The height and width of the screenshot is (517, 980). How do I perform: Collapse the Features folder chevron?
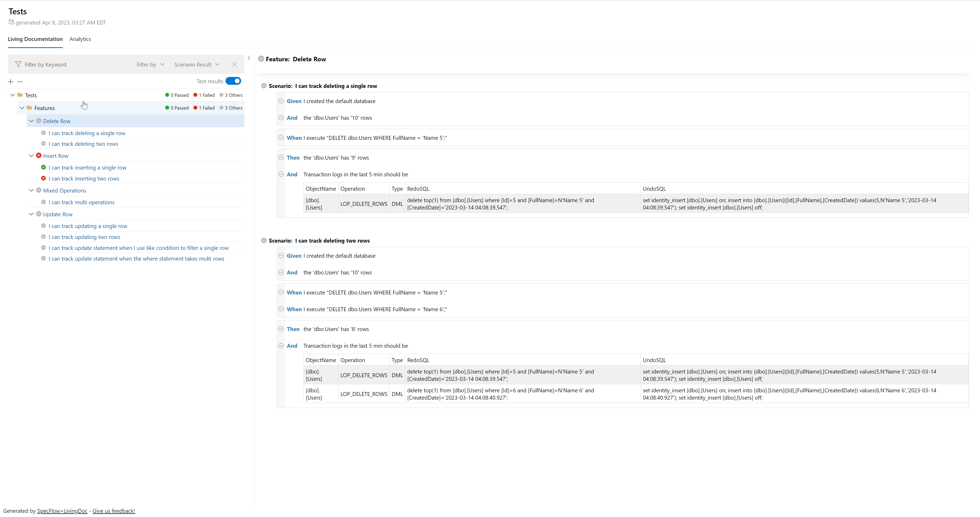22,108
